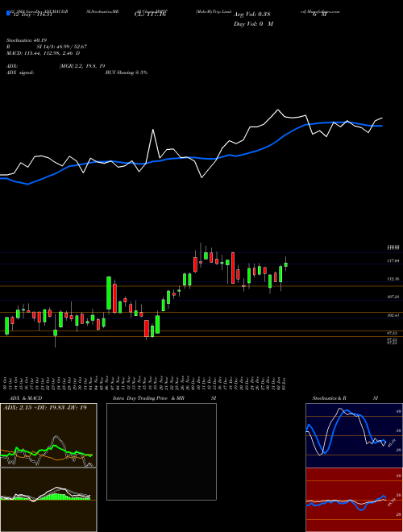
Task: Open the empty Intra Day Trading chart box
Action: tap(161, 451)
